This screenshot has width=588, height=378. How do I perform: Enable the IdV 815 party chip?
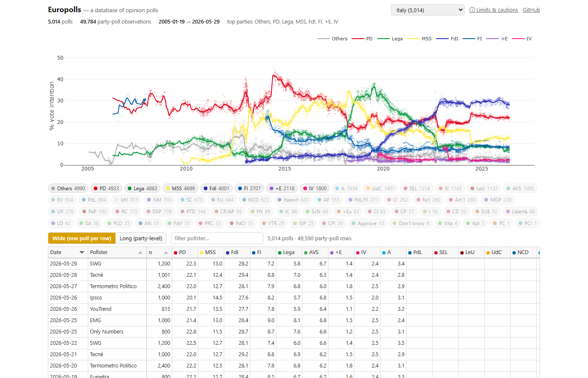point(126,200)
